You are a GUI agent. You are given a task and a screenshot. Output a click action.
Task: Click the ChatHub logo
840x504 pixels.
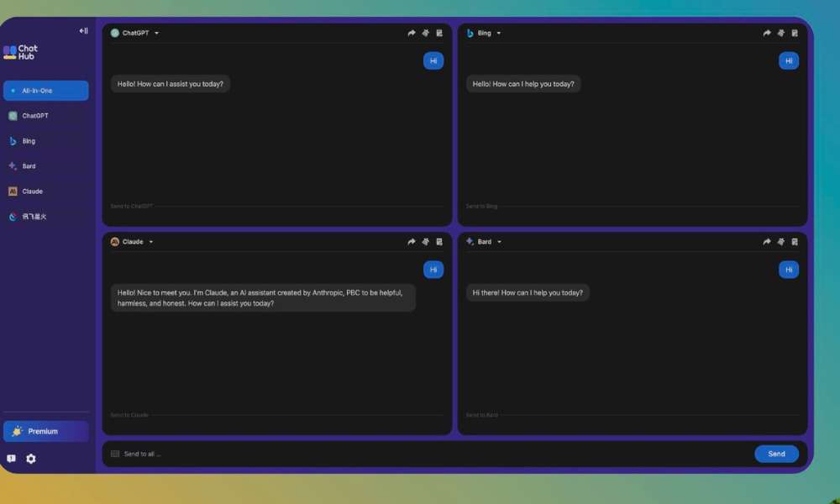pyautogui.click(x=20, y=52)
